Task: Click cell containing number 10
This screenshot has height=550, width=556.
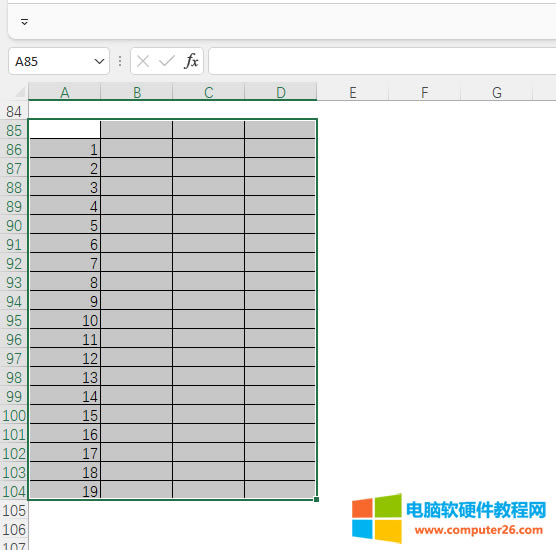Action: tap(65, 320)
